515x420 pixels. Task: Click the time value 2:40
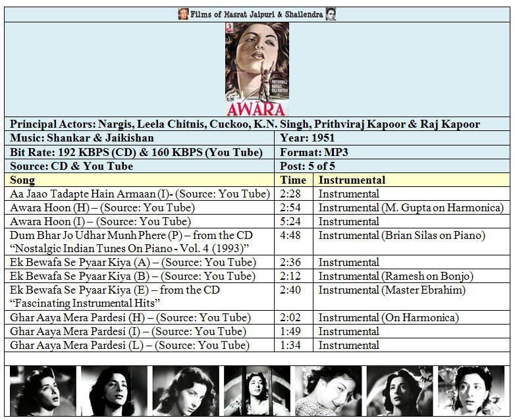point(290,290)
